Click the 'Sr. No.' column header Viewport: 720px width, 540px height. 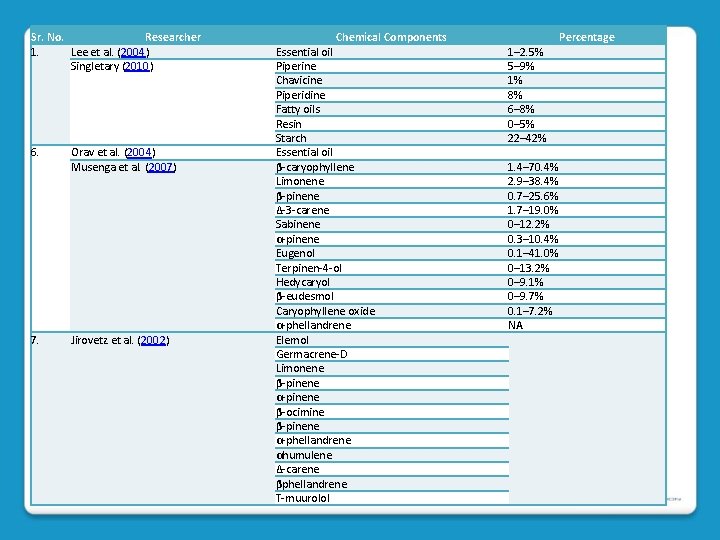47,37
